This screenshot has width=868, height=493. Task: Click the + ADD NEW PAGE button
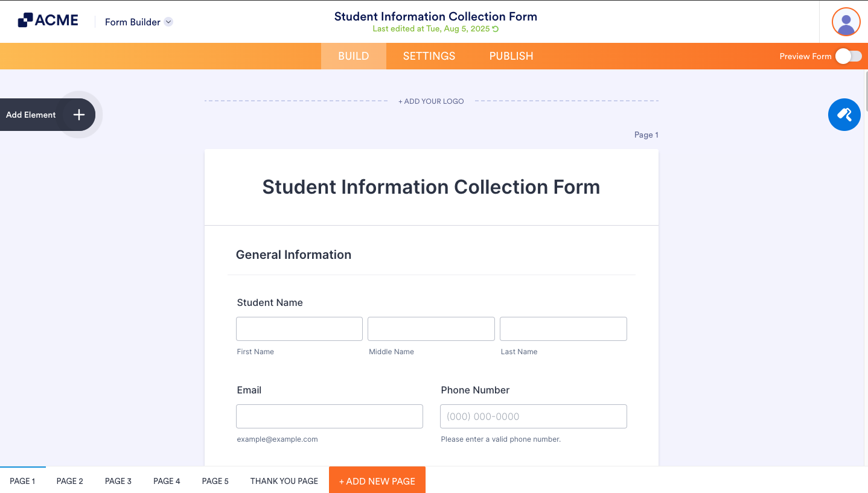[x=377, y=480]
